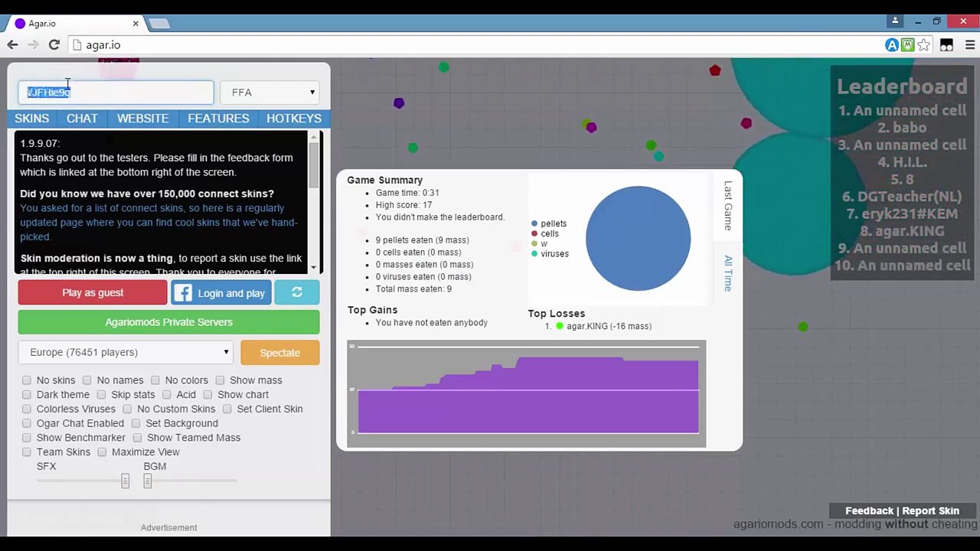Open the Report Skin link
980x551 pixels.
tap(930, 510)
